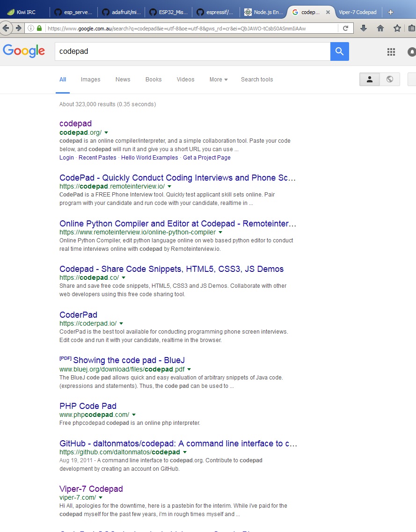The height and width of the screenshot is (532, 416).
Task: Click the blue search magnifier button
Action: [x=339, y=51]
